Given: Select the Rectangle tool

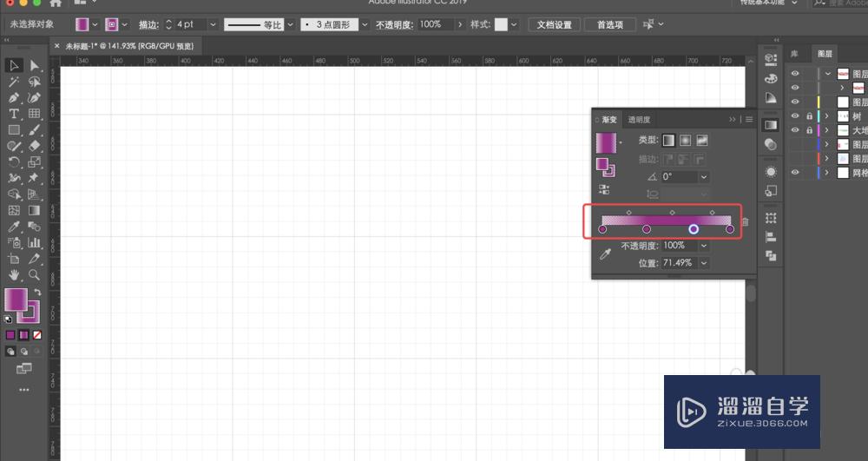Looking at the screenshot, I should [x=14, y=130].
